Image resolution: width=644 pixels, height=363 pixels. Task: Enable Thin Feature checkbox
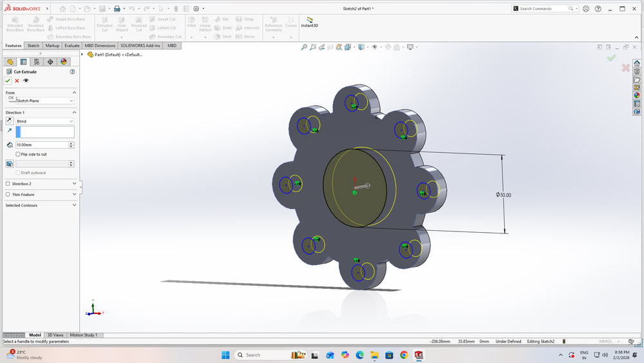point(8,195)
